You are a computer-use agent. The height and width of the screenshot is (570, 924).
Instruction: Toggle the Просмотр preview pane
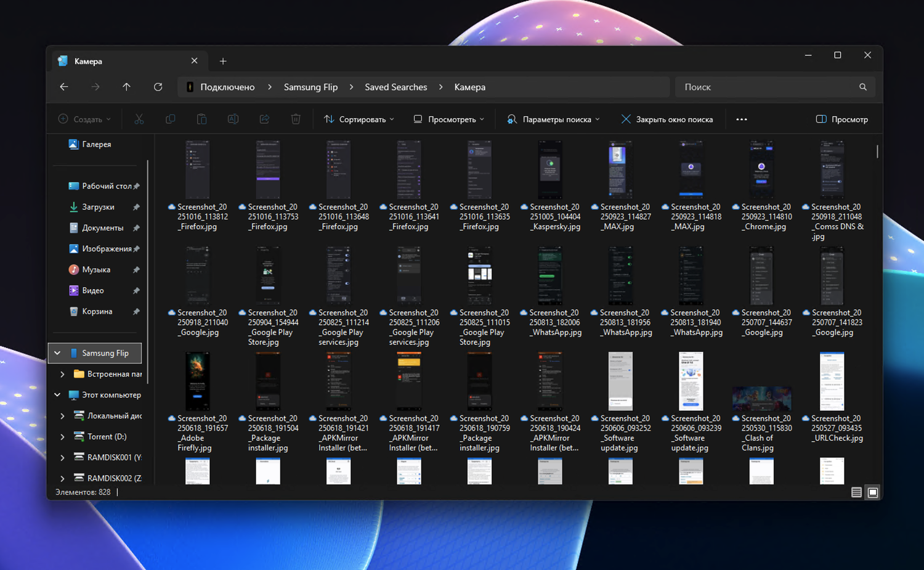(x=841, y=119)
